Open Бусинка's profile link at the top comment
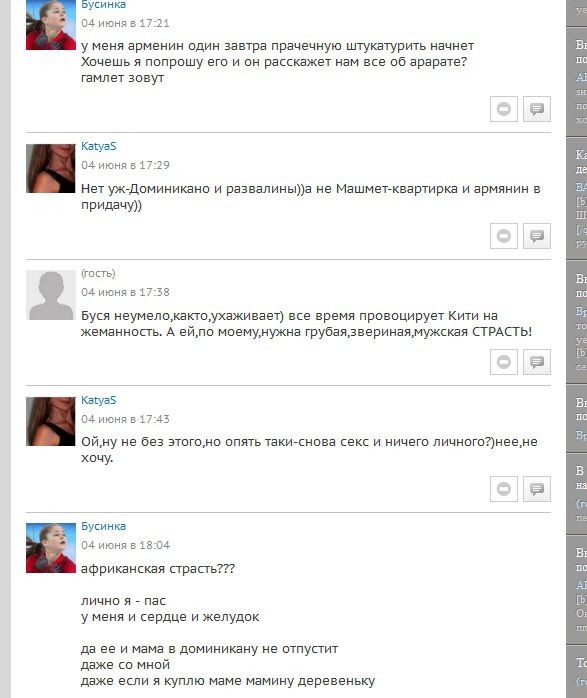The width and height of the screenshot is (587, 698). tap(103, 5)
